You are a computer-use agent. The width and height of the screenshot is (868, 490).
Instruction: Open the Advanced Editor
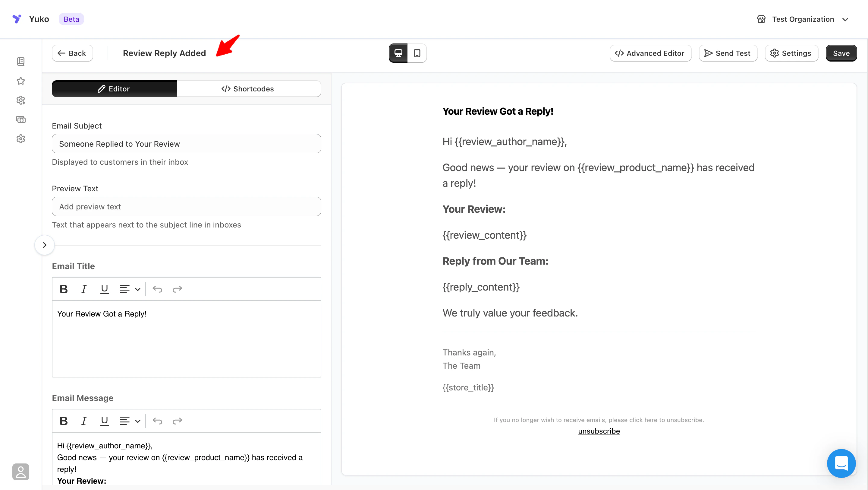tap(650, 53)
